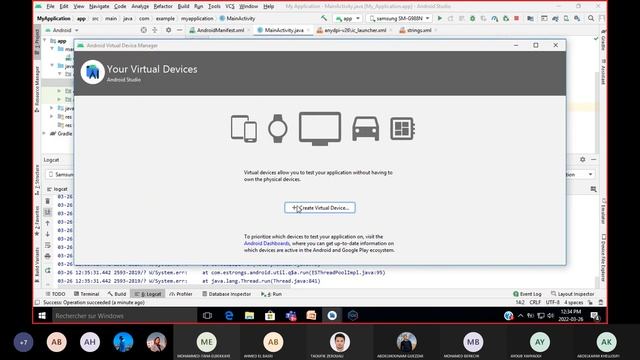Click the Attach Debugger to Android Process icon
Viewport: 640px width, 360px height.
(506, 18)
